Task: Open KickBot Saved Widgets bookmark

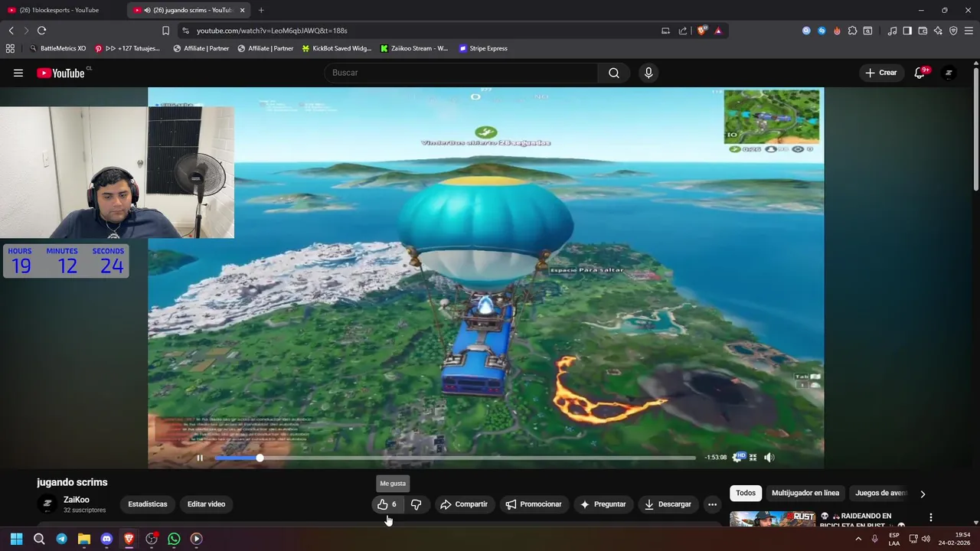Action: (x=337, y=48)
